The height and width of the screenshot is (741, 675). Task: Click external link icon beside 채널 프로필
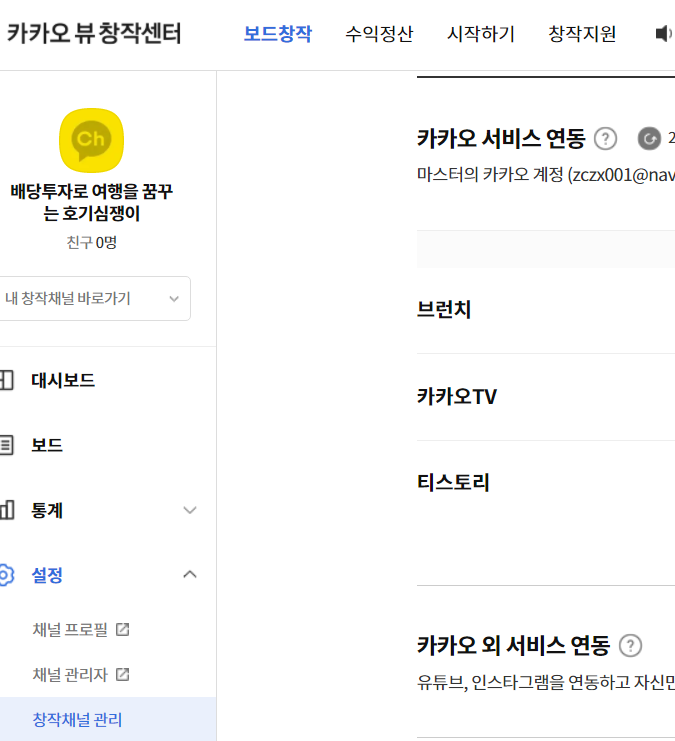(122, 629)
